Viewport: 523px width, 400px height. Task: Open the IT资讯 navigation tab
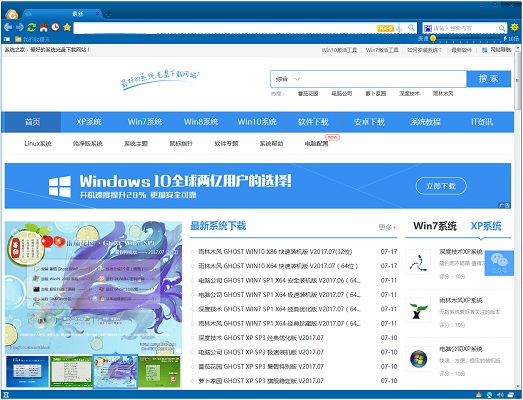tap(482, 122)
